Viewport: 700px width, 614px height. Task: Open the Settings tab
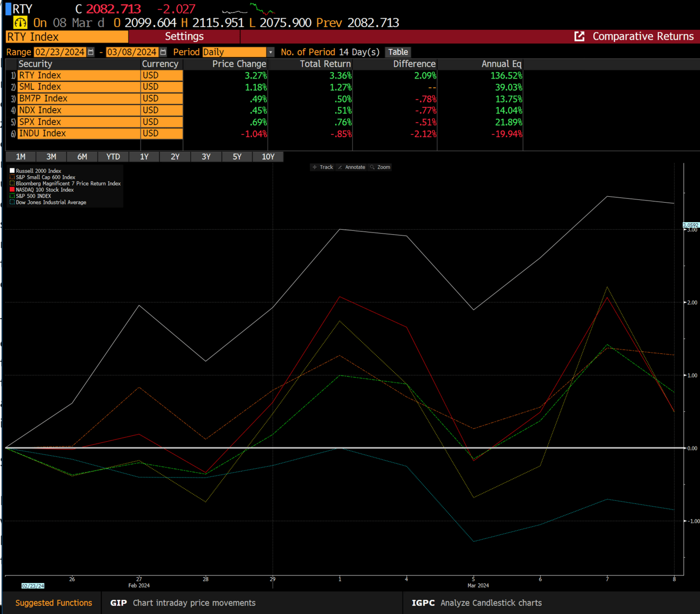(184, 36)
